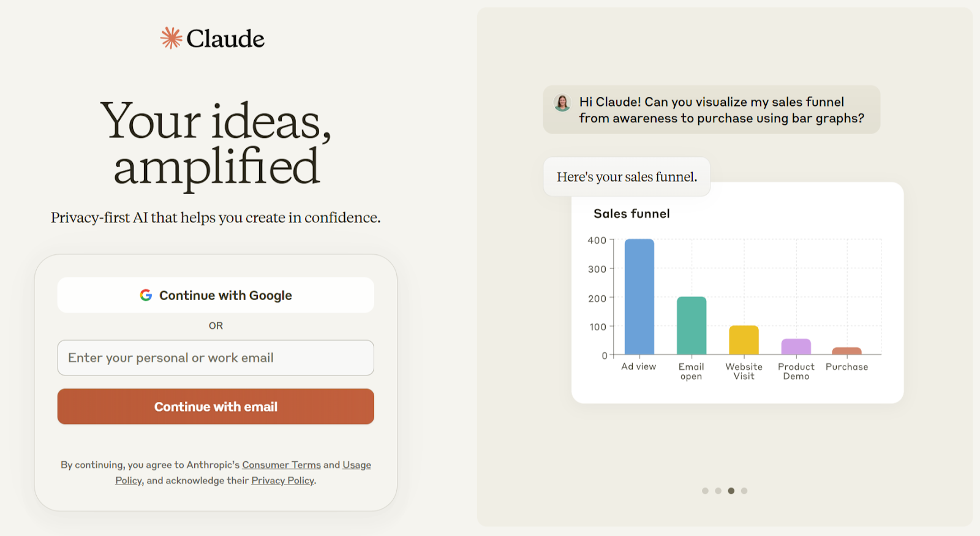The height and width of the screenshot is (536, 980).
Task: Go to the first carousel slide dot
Action: pos(705,491)
